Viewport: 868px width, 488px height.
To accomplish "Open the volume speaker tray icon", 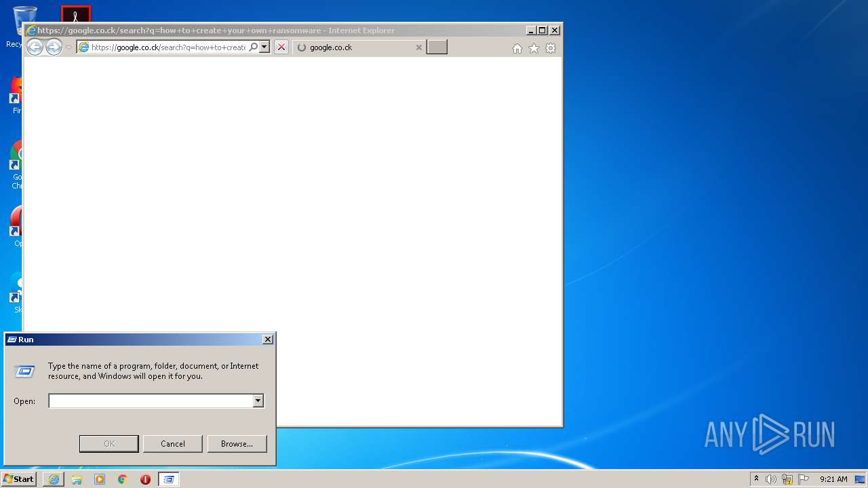I will click(x=771, y=479).
